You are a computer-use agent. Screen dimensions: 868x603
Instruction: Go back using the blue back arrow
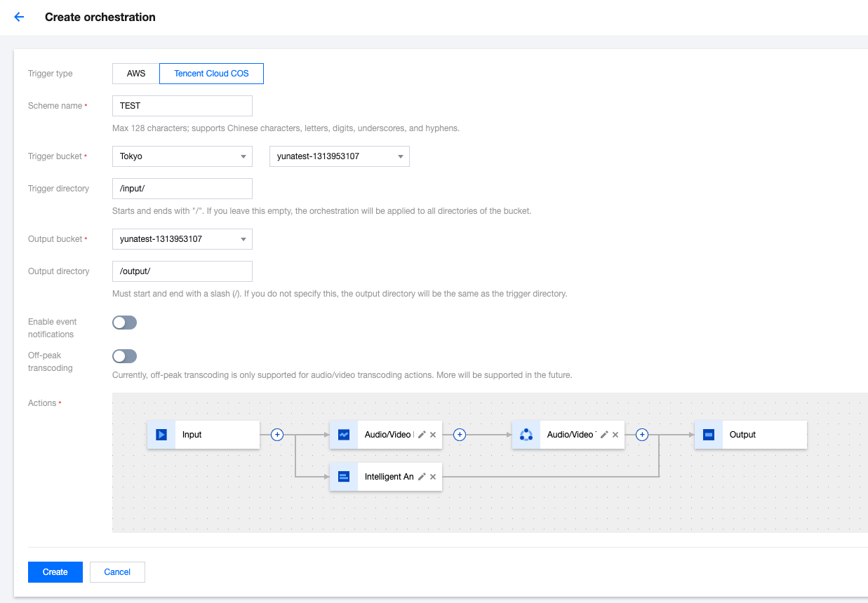(19, 17)
